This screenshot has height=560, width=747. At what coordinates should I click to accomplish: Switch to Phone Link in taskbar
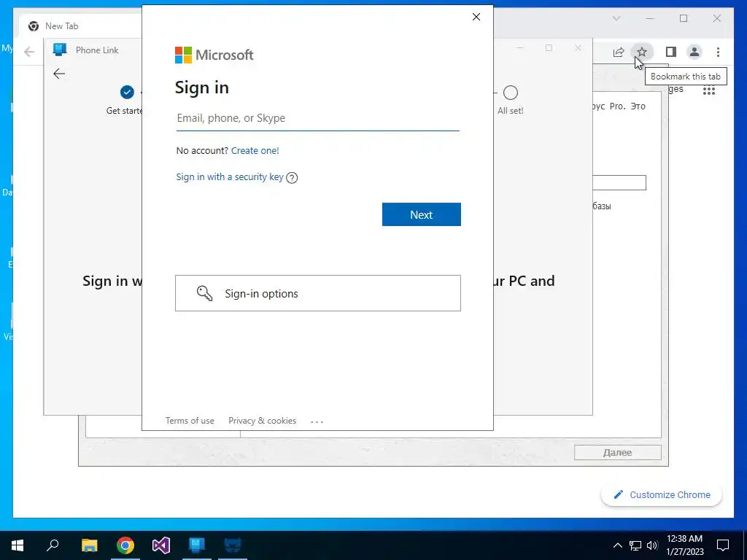197,545
